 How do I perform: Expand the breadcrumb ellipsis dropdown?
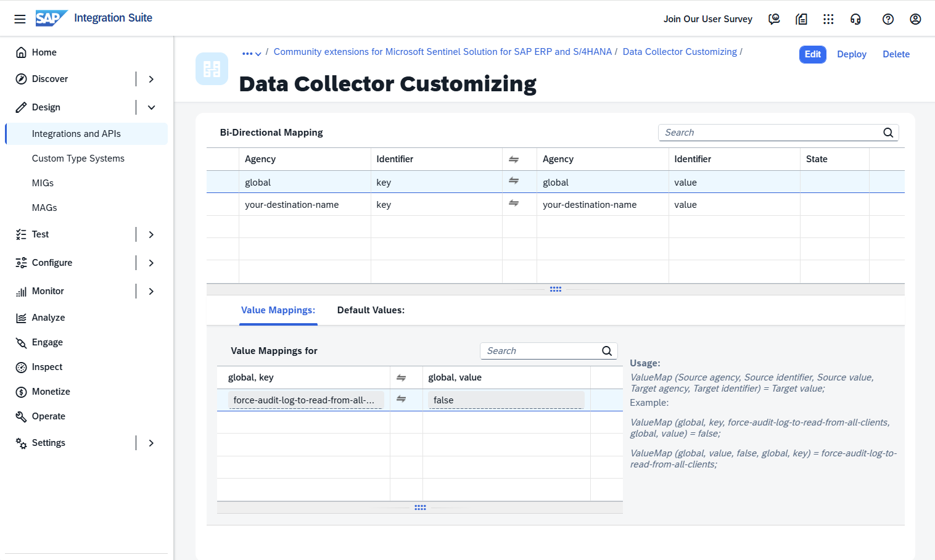pos(252,54)
